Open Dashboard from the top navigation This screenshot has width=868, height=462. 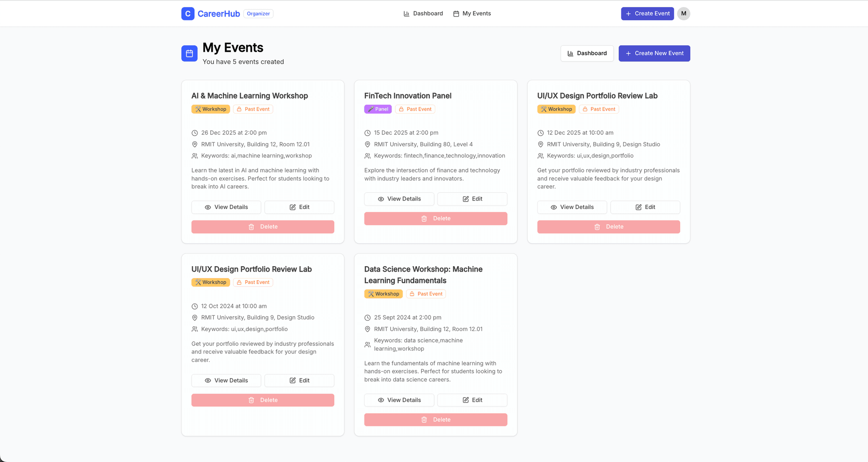(423, 13)
